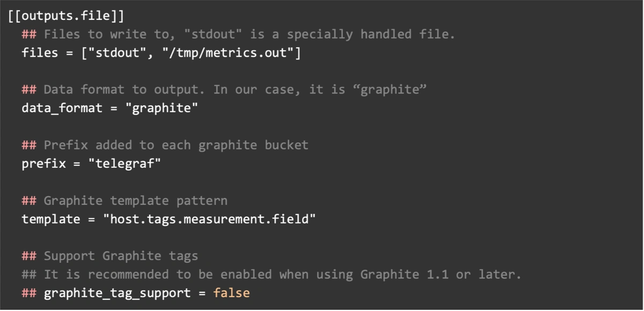Click the [[outputs.file]] section header
The image size is (644, 311).
click(x=66, y=16)
